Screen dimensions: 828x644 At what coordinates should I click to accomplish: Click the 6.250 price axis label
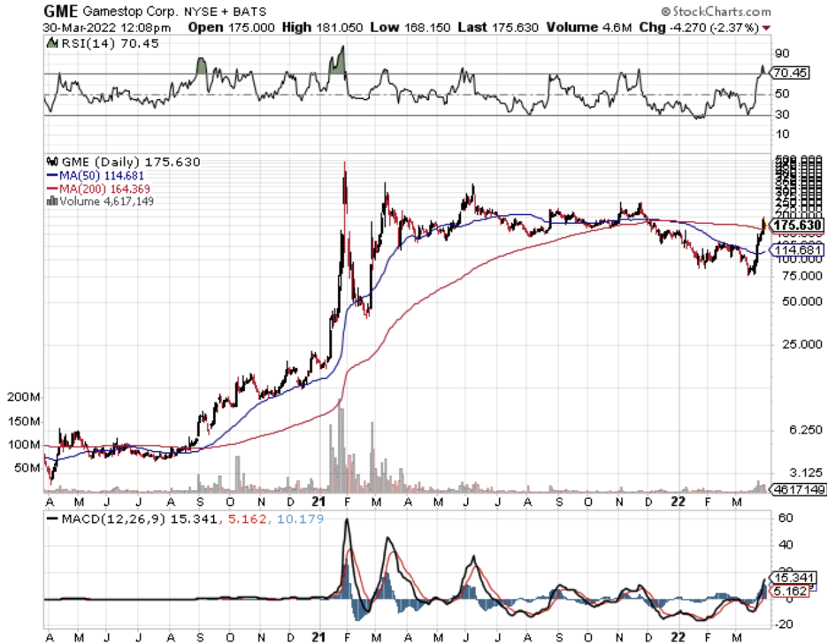805,430
